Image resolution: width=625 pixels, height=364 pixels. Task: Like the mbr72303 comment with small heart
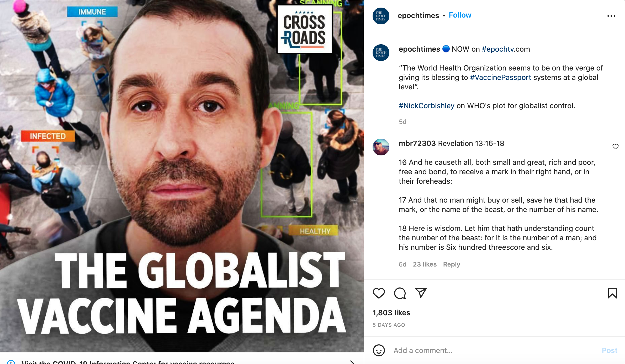pos(615,146)
